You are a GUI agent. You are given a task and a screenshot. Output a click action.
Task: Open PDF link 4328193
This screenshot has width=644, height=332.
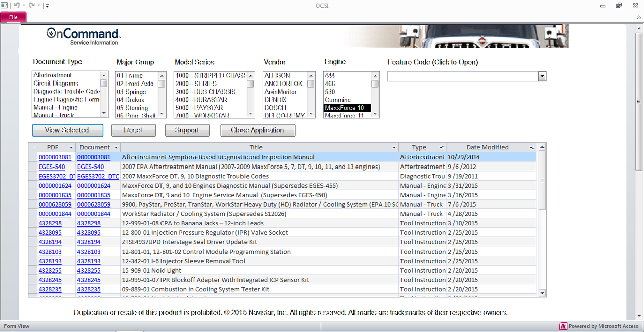tap(50, 261)
